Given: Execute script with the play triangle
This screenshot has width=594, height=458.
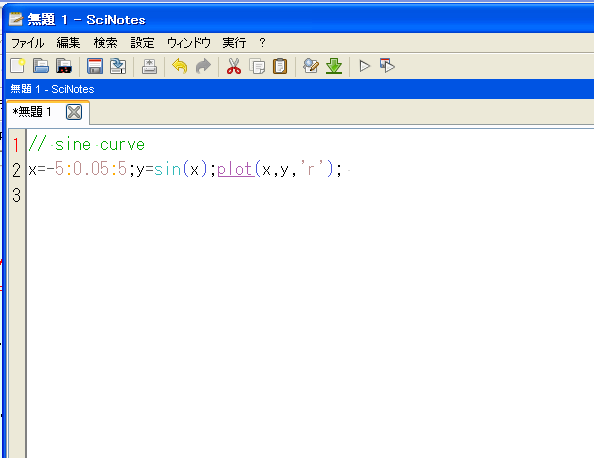Looking at the screenshot, I should tap(364, 66).
